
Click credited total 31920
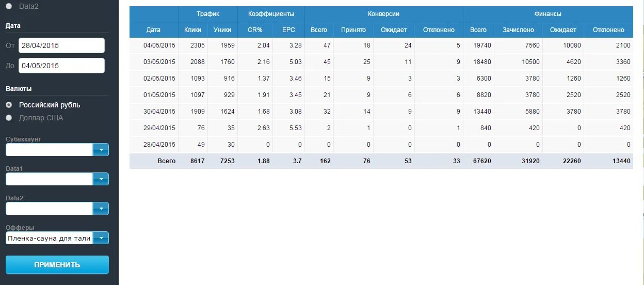click(530, 161)
